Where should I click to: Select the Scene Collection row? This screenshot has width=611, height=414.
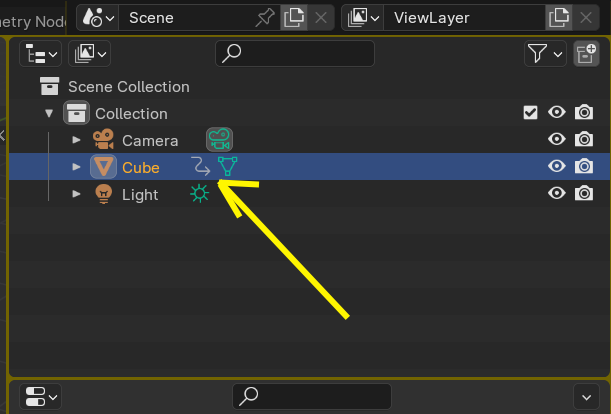(x=128, y=87)
